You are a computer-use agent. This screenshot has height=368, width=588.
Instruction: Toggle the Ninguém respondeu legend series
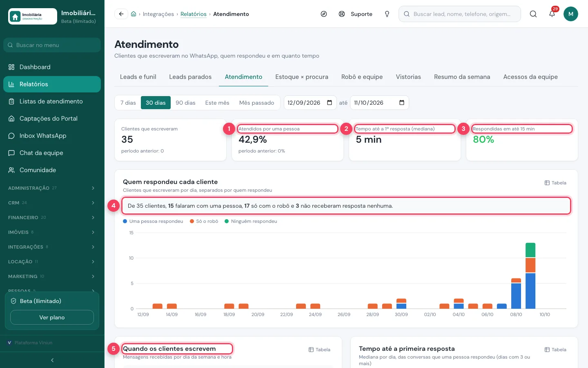click(x=251, y=221)
